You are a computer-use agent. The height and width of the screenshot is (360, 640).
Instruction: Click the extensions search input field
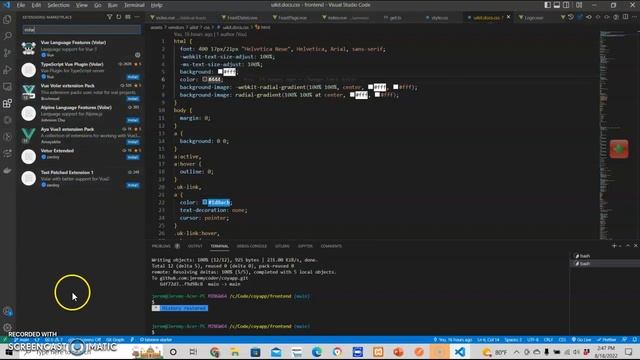(81, 29)
